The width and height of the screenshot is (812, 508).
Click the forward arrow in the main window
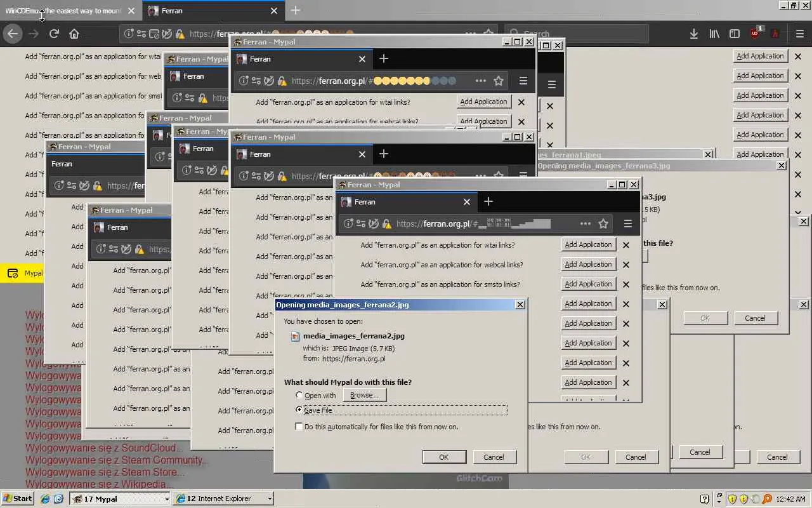click(34, 34)
